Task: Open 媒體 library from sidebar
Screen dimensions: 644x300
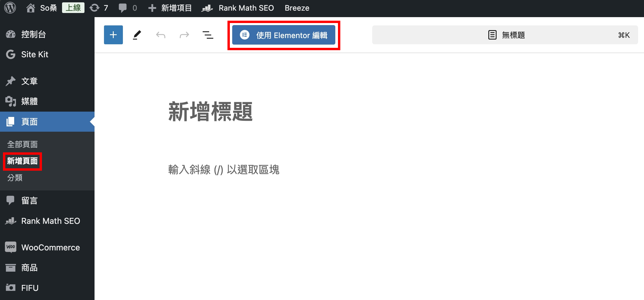Action: (29, 101)
